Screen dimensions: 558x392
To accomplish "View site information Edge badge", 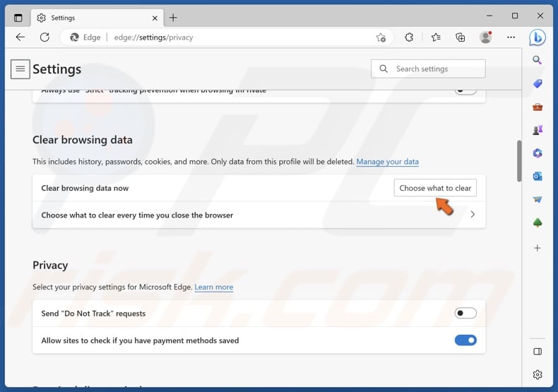I will tap(85, 37).
